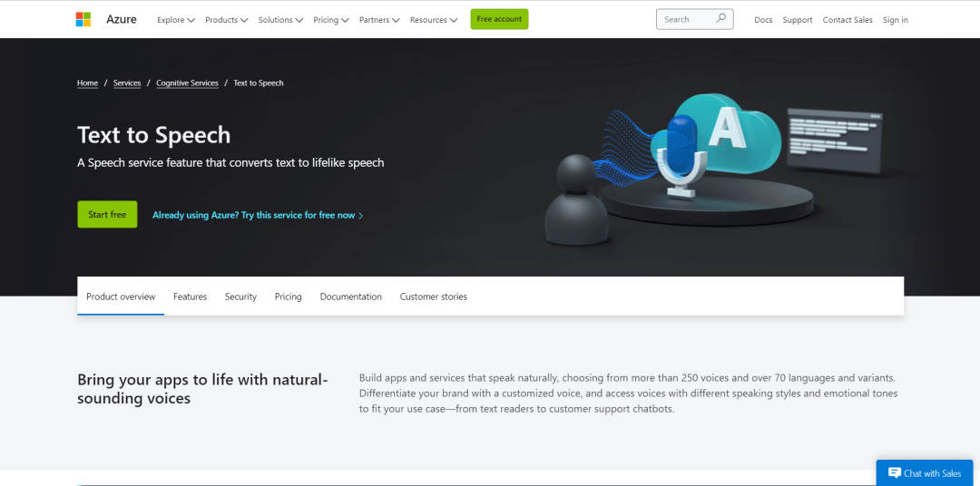Expand the Partners menu

click(378, 20)
